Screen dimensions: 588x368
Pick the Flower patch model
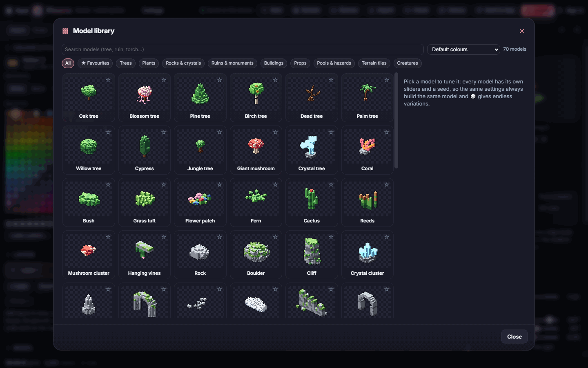coord(200,202)
